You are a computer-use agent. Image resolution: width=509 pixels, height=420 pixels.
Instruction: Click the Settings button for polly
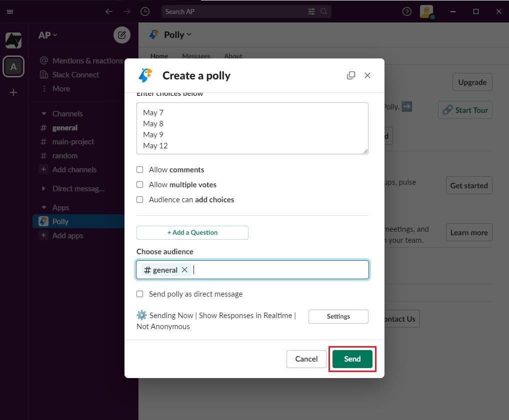click(338, 317)
